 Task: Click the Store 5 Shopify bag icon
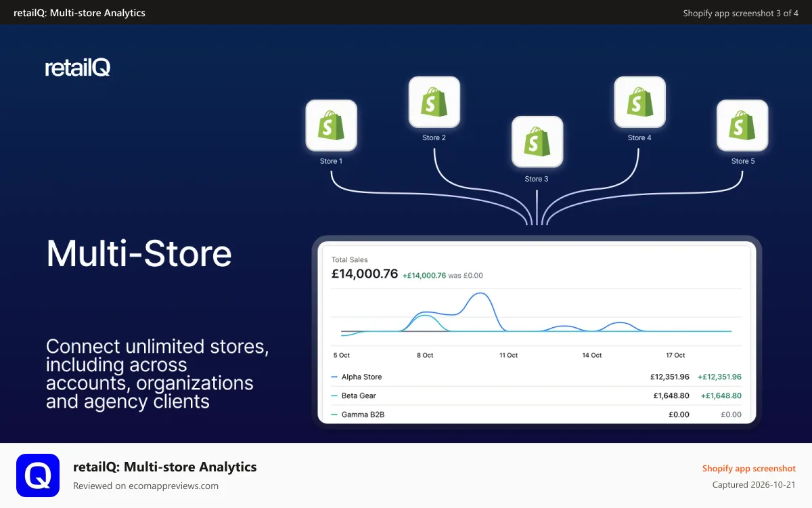tap(742, 125)
